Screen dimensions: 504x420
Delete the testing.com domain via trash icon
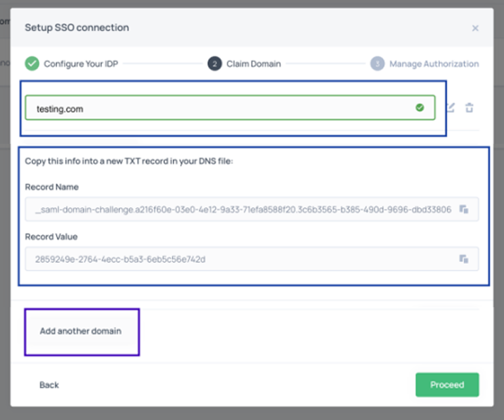[x=470, y=108]
